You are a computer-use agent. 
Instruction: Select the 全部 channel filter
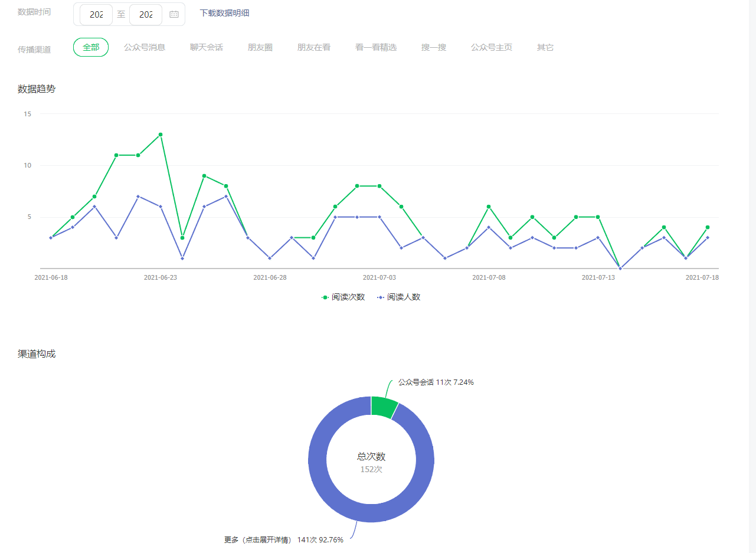[91, 47]
